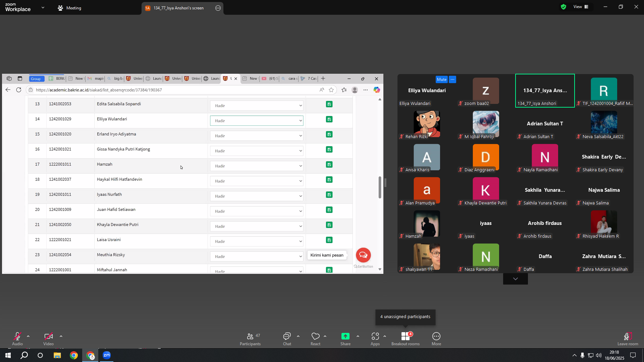Expand share options arrow

358,336
